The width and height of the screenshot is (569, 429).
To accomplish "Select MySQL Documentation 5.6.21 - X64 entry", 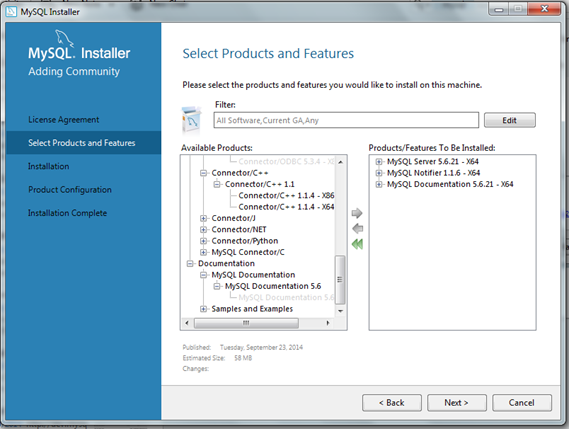I will 450,184.
